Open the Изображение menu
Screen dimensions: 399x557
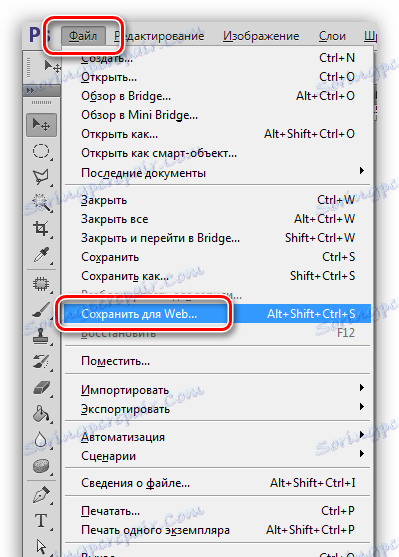tap(261, 36)
